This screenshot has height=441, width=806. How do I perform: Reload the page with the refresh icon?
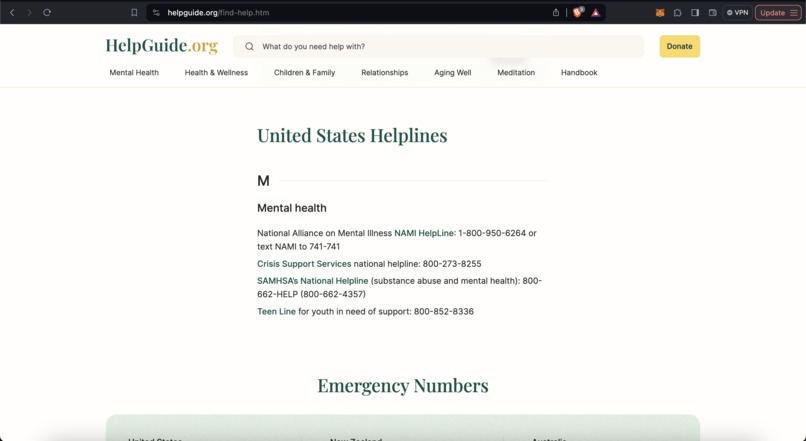tap(47, 13)
